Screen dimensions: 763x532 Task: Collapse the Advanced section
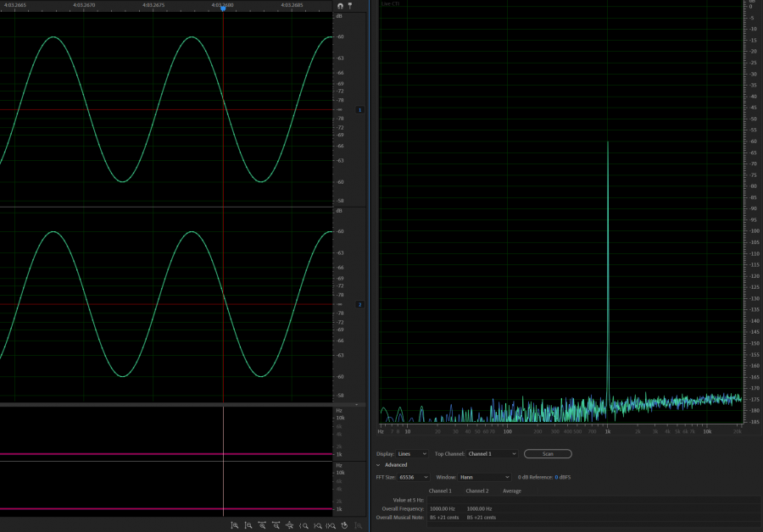(379, 465)
